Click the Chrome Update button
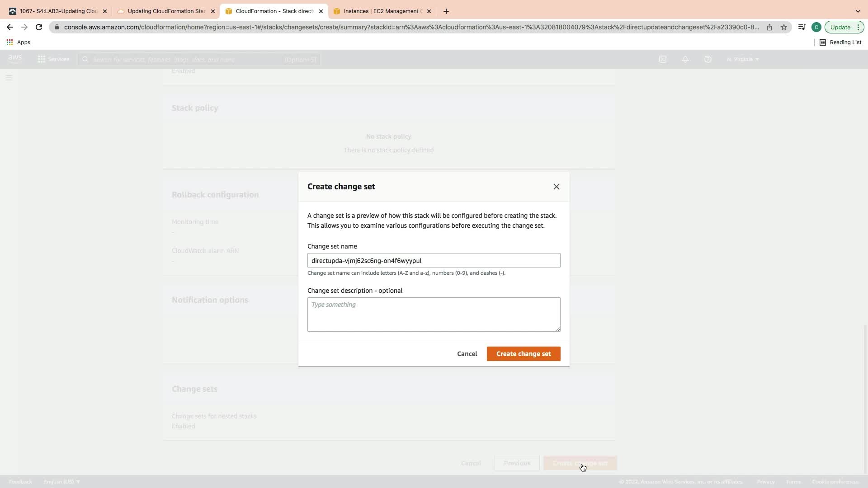868x488 pixels. click(x=840, y=27)
